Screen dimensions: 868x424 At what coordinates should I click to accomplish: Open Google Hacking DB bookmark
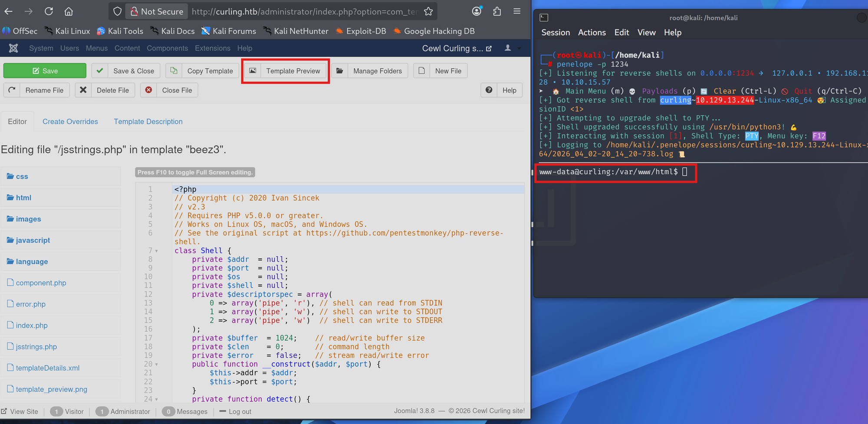click(x=434, y=31)
